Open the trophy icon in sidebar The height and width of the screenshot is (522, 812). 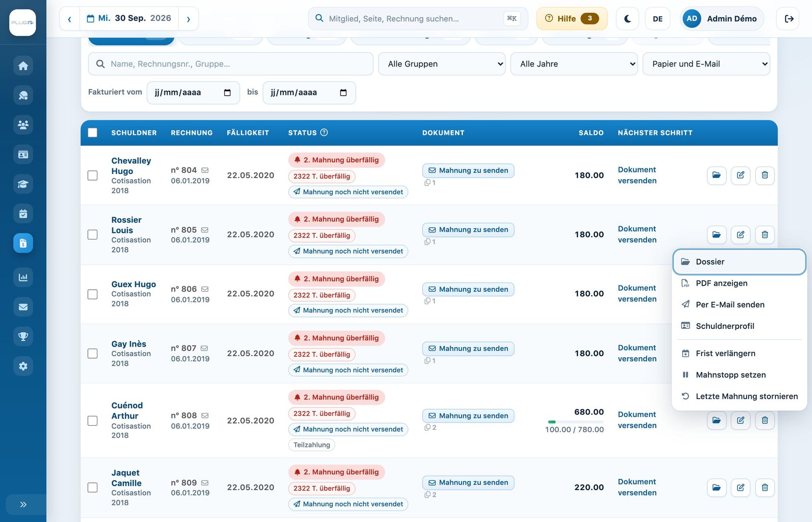(23, 336)
